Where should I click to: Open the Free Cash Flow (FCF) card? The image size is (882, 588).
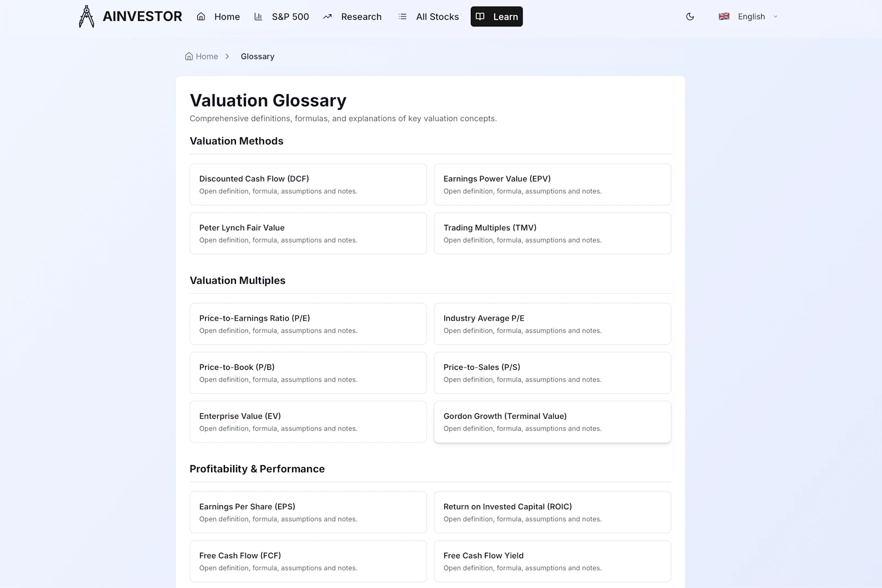click(308, 562)
